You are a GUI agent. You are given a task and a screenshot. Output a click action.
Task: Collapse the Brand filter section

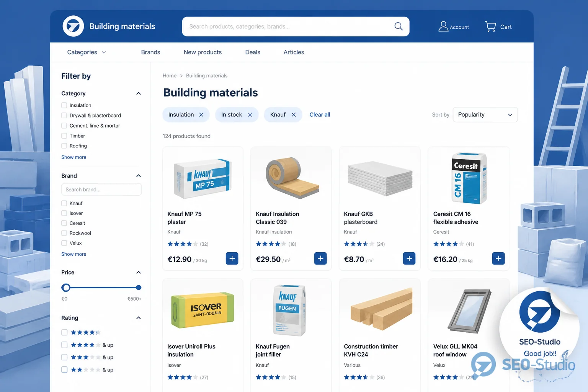click(x=139, y=176)
